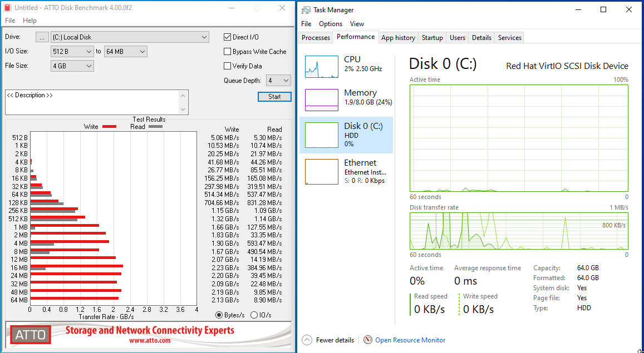Click the ATTO Disk Benchmark title bar icon

click(x=7, y=8)
